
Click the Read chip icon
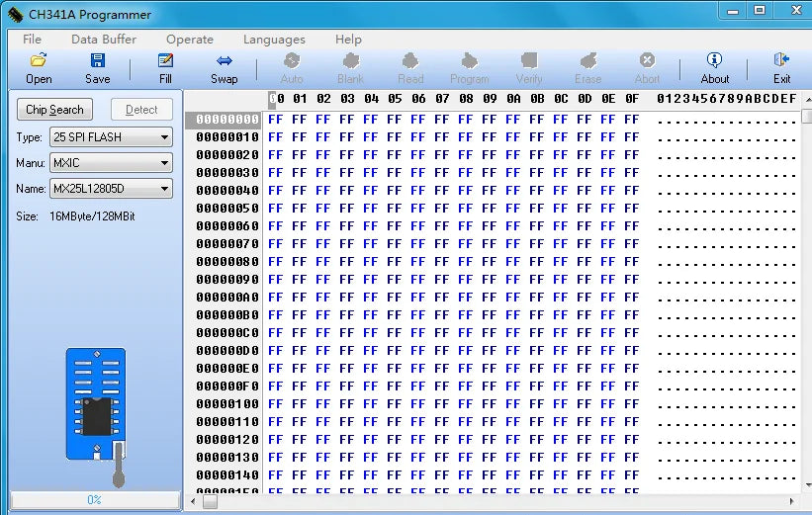tap(410, 61)
